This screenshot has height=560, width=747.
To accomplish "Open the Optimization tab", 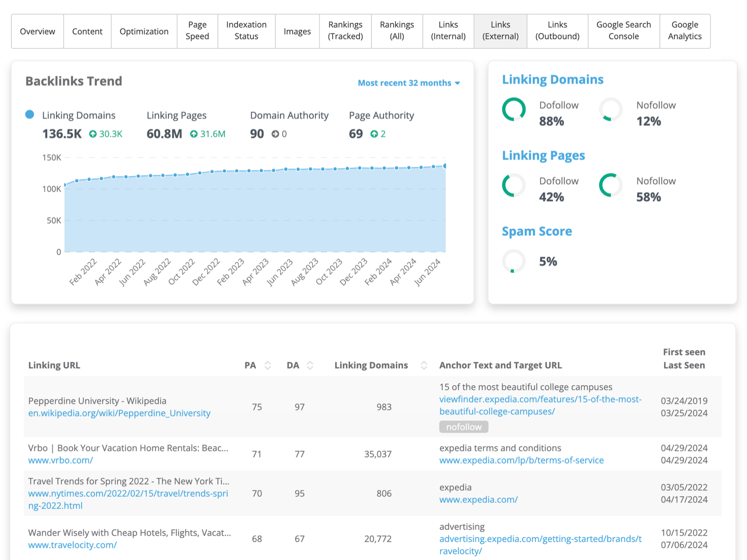I will (x=144, y=32).
